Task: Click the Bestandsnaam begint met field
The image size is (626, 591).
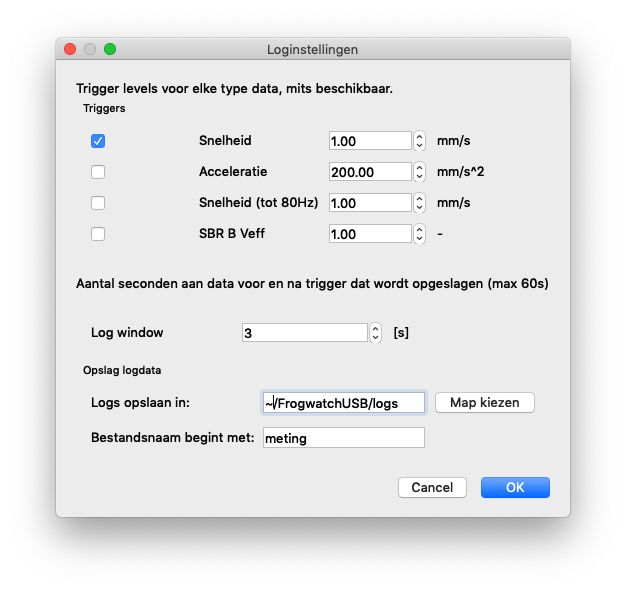Action: tap(344, 438)
